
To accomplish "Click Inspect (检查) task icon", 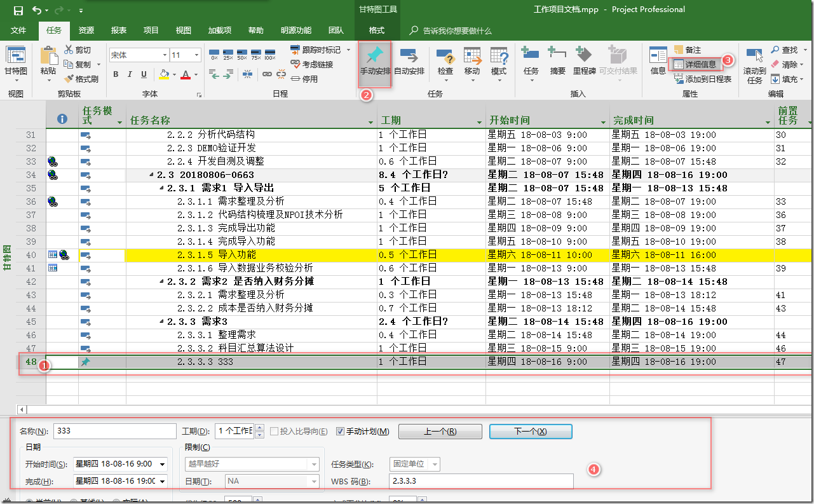I will point(445,57).
